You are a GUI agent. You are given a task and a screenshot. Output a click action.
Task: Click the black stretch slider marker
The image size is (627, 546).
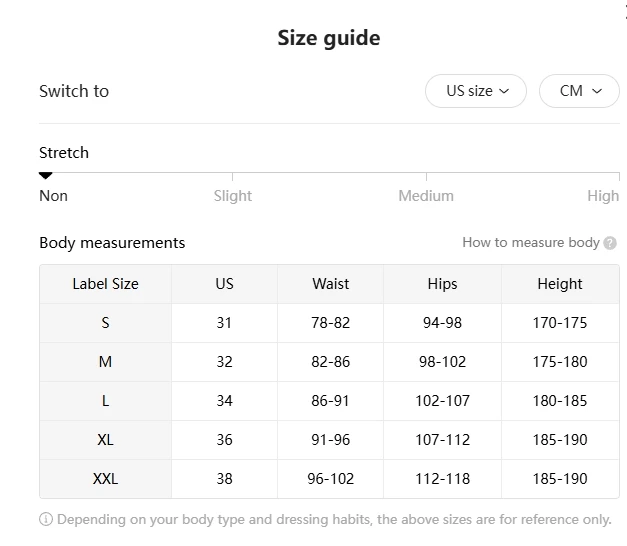(x=45, y=176)
